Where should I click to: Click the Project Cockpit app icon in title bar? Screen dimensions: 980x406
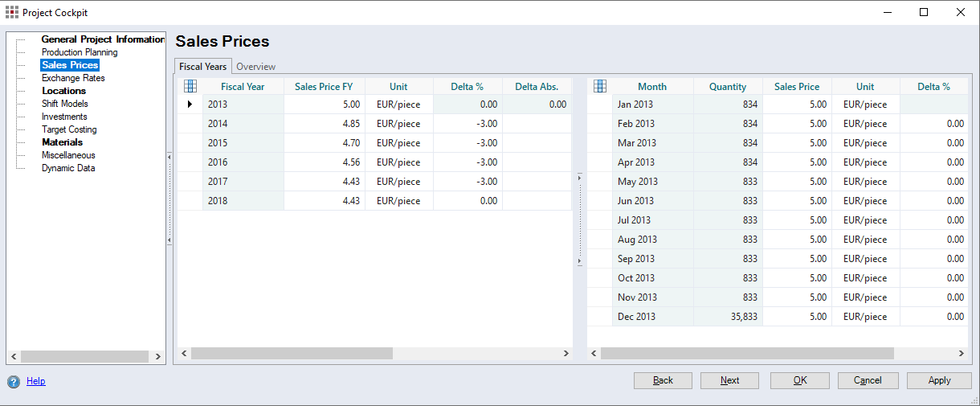pyautogui.click(x=12, y=12)
